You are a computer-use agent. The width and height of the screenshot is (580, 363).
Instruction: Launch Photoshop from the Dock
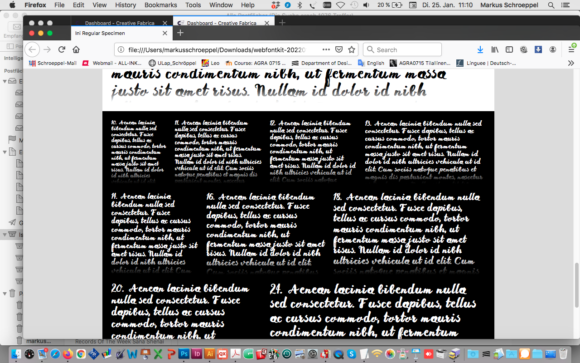pyautogui.click(x=184, y=354)
